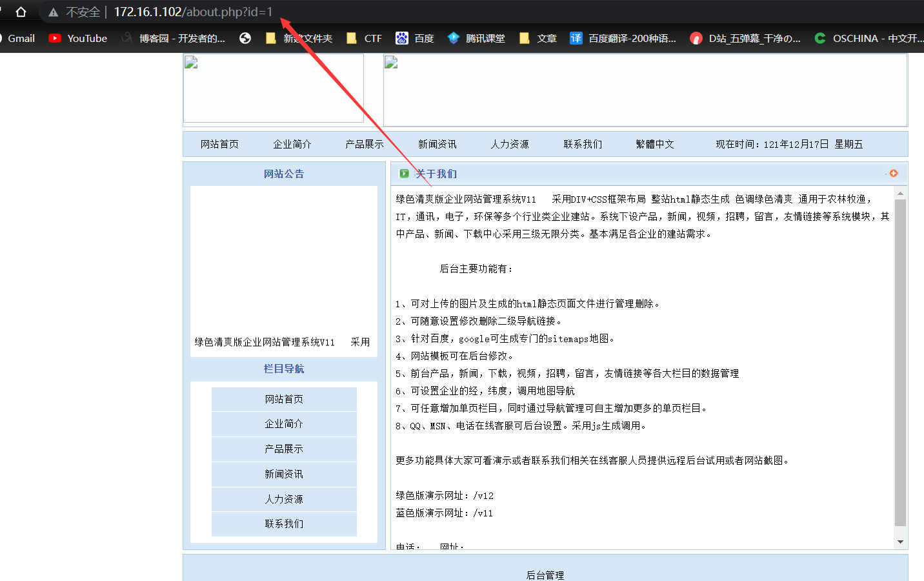Open 产品展示 in the top navigation bar

(x=365, y=144)
